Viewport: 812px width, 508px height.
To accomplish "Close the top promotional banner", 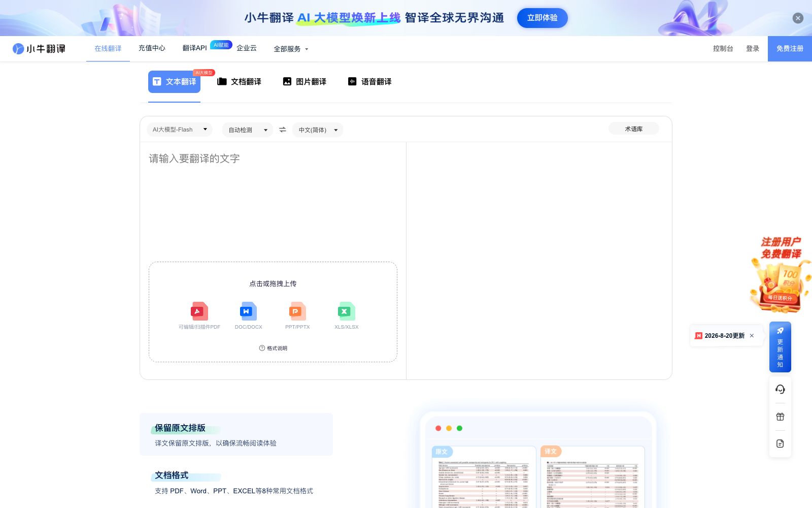I will (x=798, y=18).
